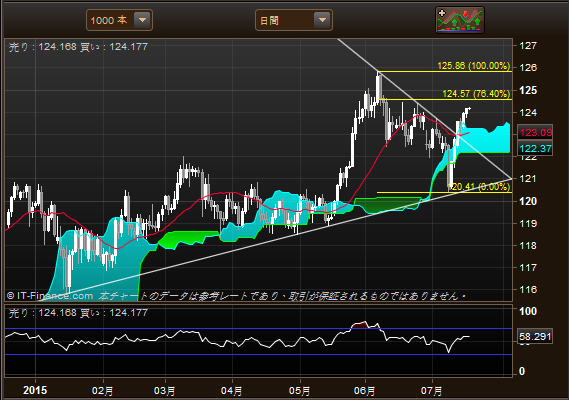Select the latest candlestick near 124
The height and width of the screenshot is (400, 569).
[x=468, y=109]
